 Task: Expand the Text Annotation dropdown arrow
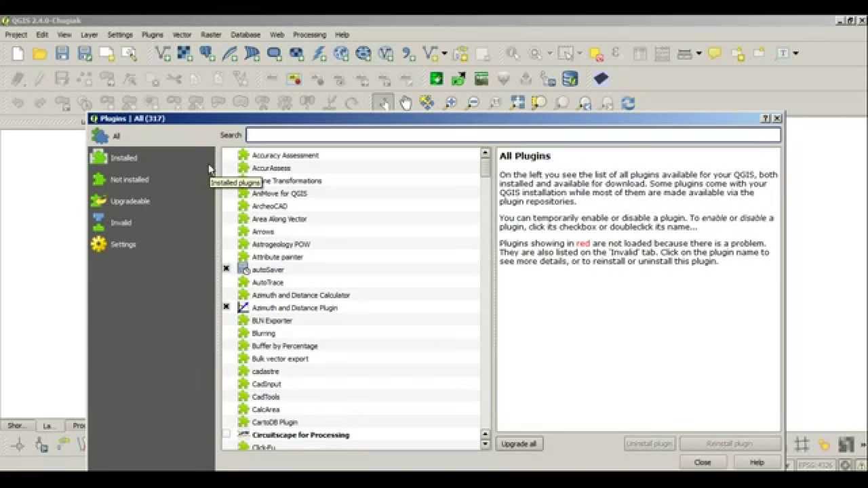[795, 54]
